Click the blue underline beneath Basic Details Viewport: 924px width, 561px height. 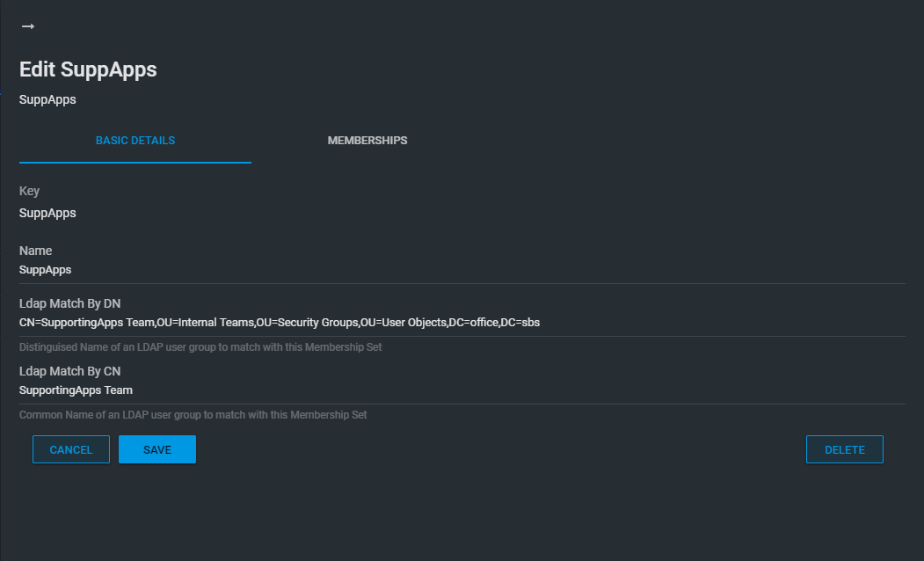[135, 163]
